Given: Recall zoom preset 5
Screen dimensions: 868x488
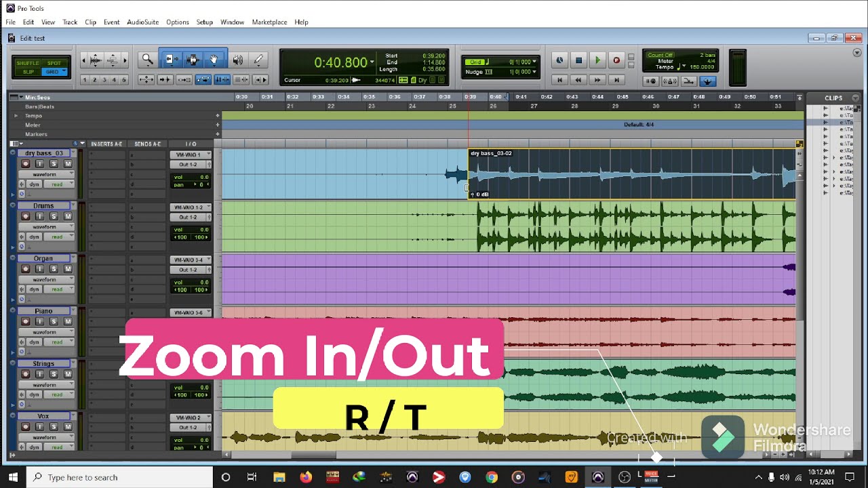Looking at the screenshot, I should click(123, 80).
